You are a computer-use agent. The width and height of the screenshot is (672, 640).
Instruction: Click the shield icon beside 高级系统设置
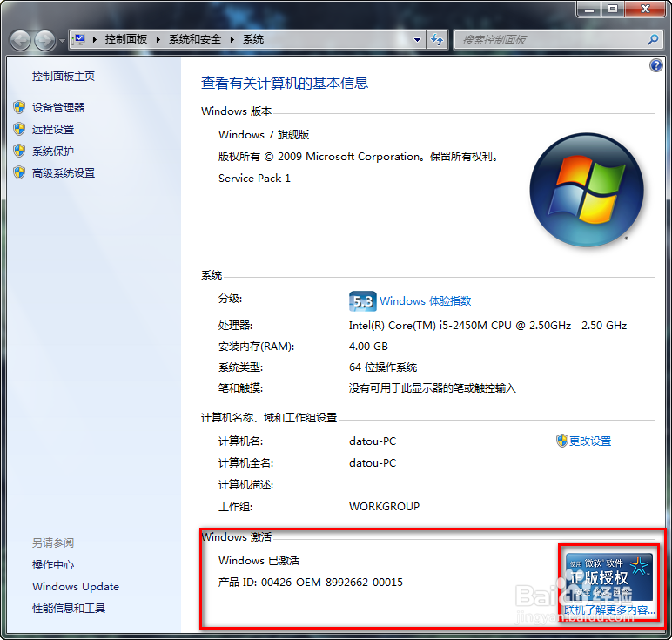[19, 172]
